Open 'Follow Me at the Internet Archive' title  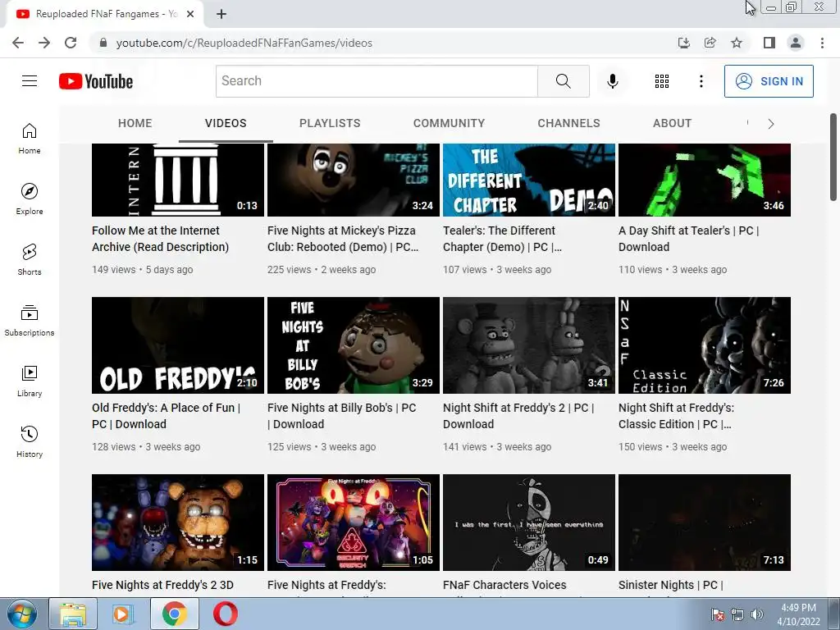(160, 239)
